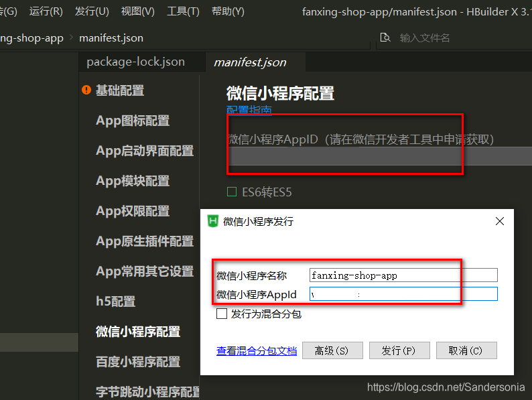Select App模块配置 in the sidebar
The image size is (532, 400).
click(133, 181)
